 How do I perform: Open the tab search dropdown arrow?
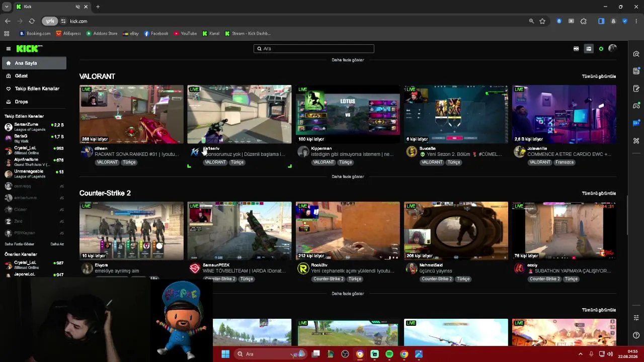pos(7,7)
